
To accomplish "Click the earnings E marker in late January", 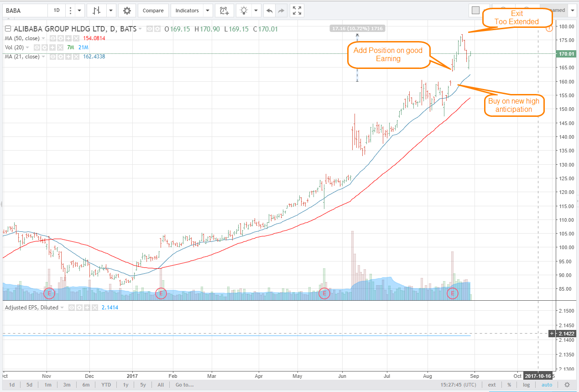I will (x=161, y=293).
